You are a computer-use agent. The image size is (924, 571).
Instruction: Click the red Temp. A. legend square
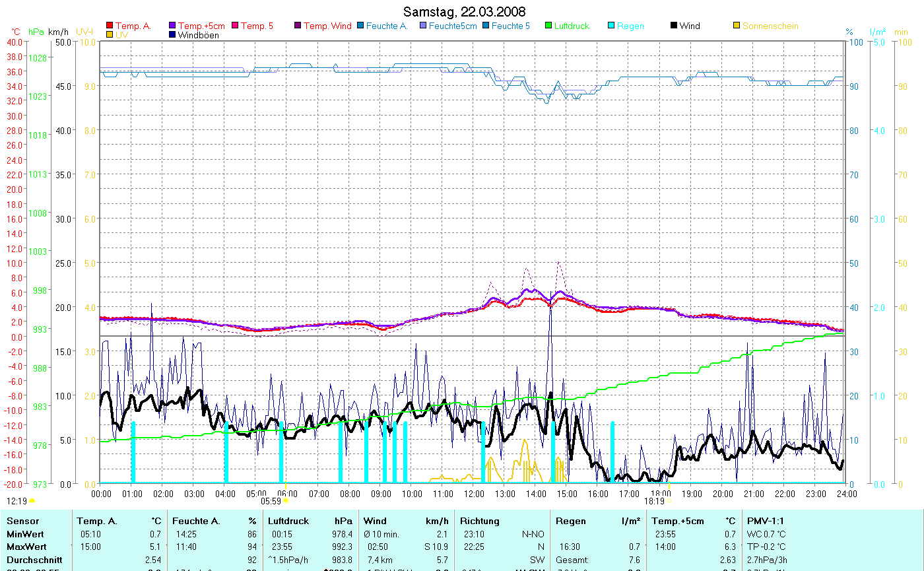(x=110, y=26)
